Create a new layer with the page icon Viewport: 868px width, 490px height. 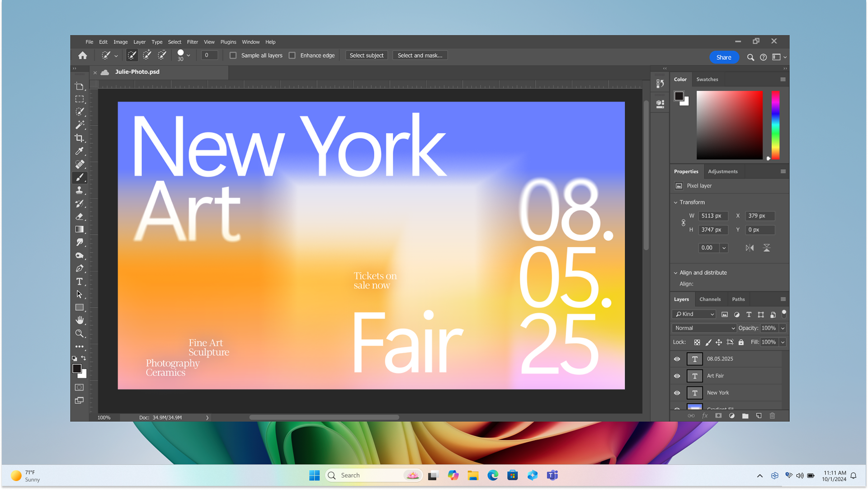click(x=759, y=416)
